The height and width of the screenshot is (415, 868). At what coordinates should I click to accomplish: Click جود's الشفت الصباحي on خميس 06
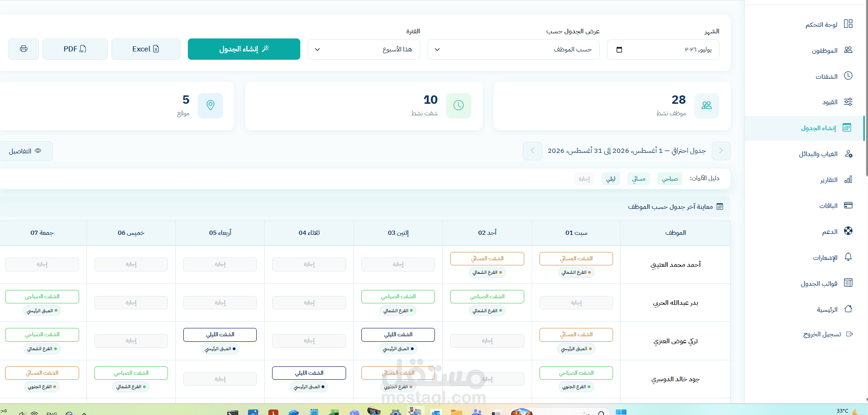tap(131, 373)
